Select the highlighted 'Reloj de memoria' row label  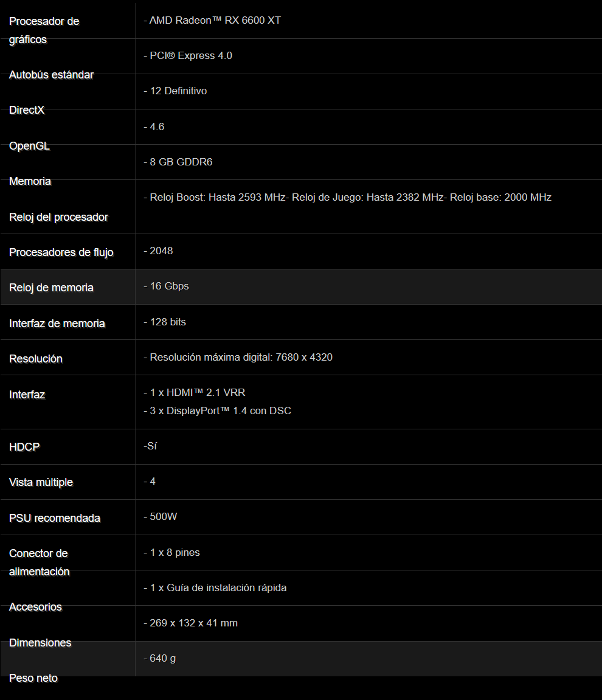[51, 288]
